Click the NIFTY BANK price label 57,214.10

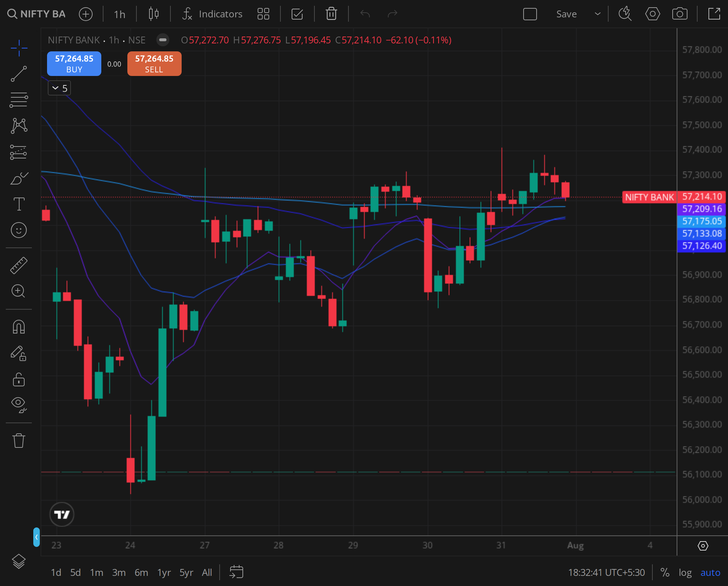(x=674, y=197)
